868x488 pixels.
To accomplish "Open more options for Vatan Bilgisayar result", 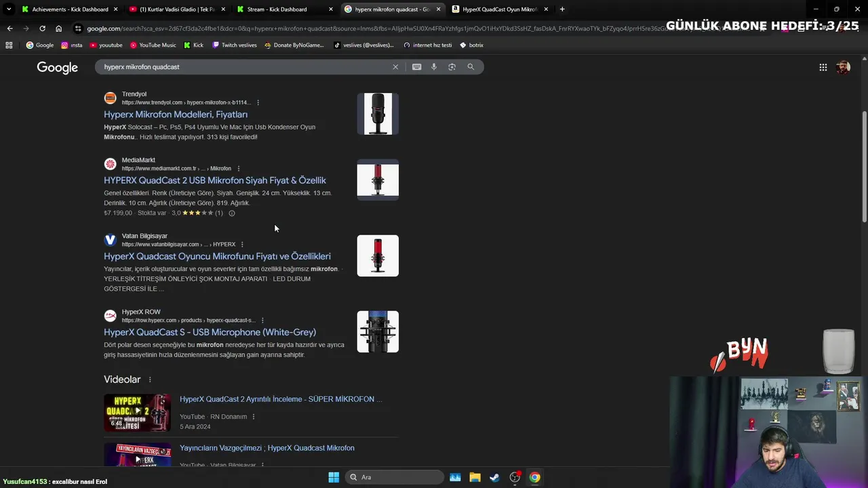I will [x=242, y=244].
